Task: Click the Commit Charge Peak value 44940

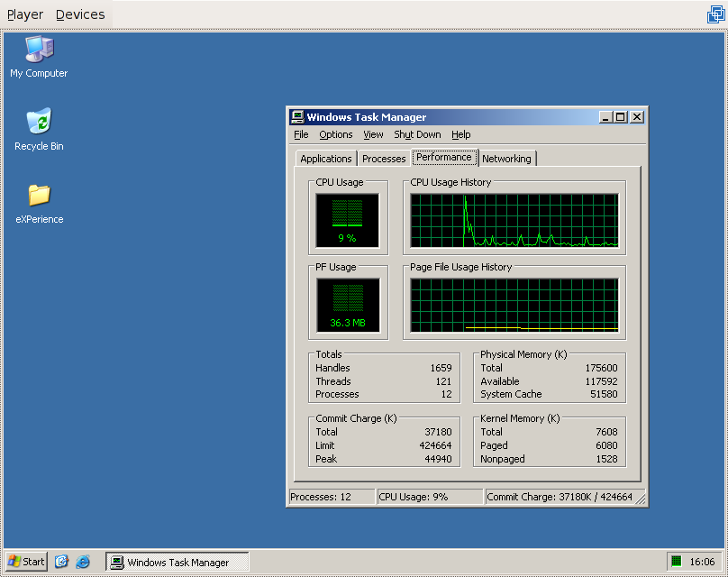Action: (x=438, y=459)
